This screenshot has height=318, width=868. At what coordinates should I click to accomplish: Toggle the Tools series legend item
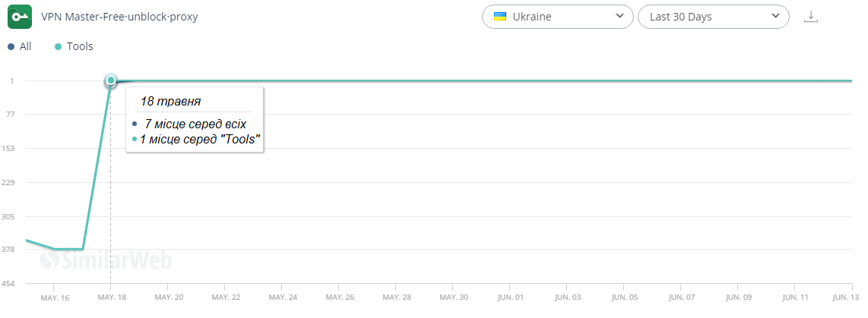click(74, 46)
